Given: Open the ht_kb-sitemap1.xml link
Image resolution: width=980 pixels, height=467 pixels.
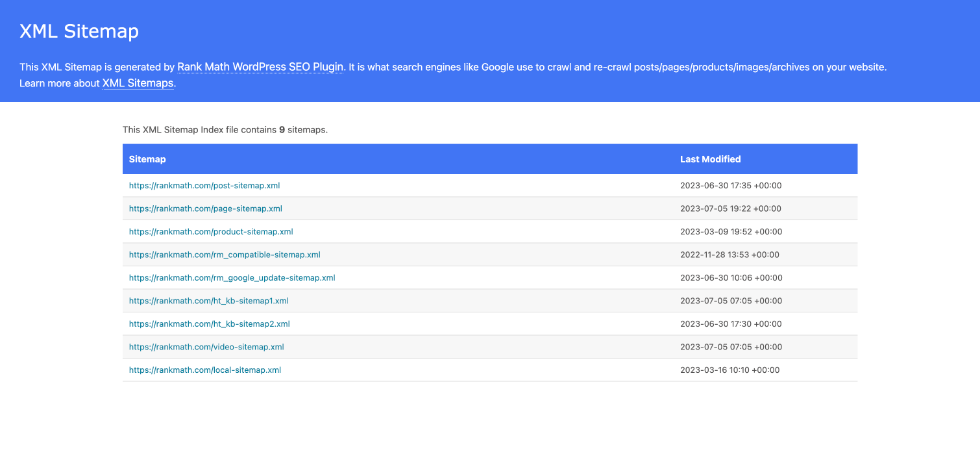Looking at the screenshot, I should [209, 301].
